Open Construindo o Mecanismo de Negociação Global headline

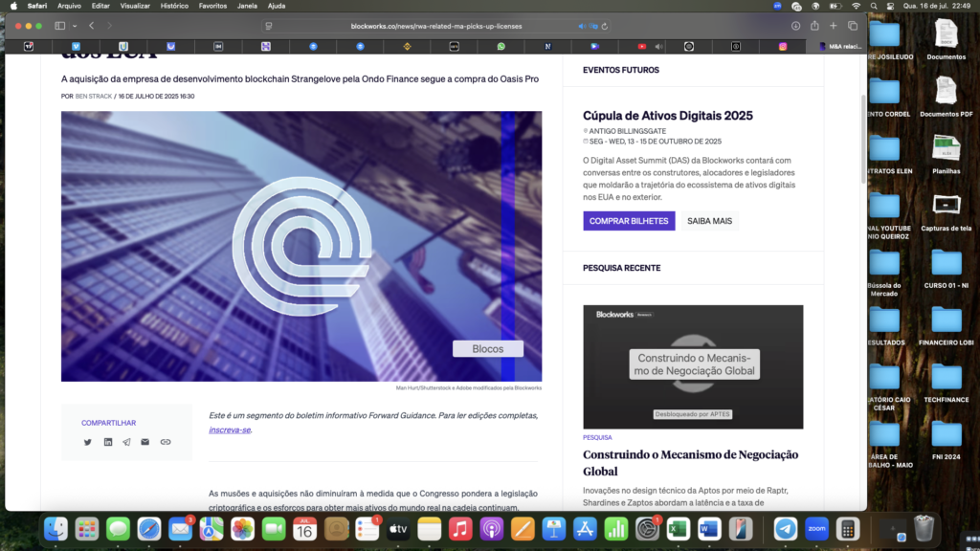(x=691, y=463)
